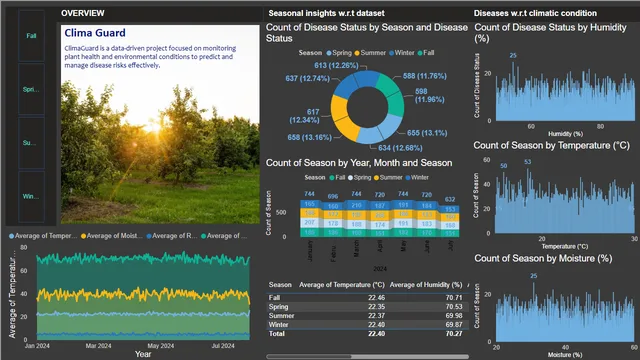The width and height of the screenshot is (640, 360).
Task: Sort table by Season column header
Action: (280, 285)
